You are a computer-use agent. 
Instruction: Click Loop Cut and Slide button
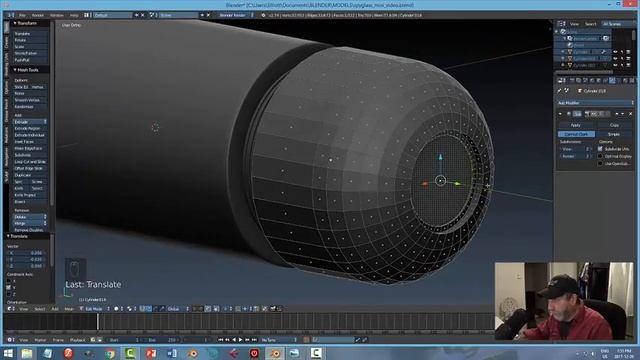tap(30, 162)
